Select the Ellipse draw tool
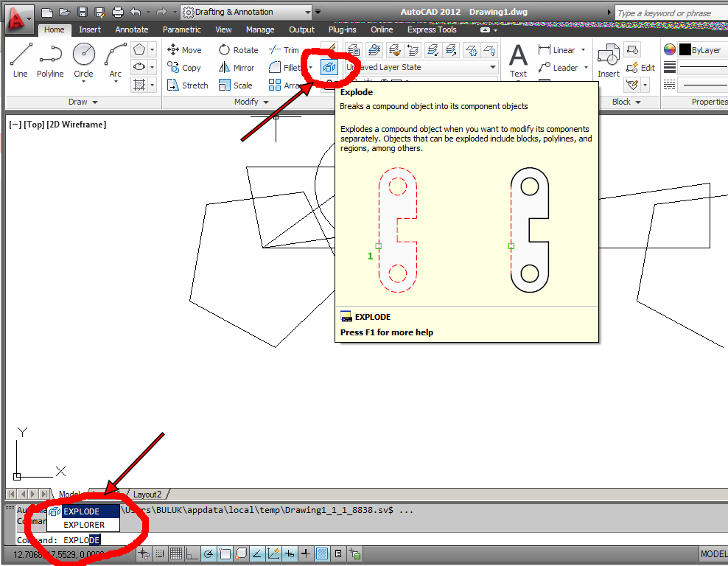The height and width of the screenshot is (566, 728). click(x=139, y=67)
